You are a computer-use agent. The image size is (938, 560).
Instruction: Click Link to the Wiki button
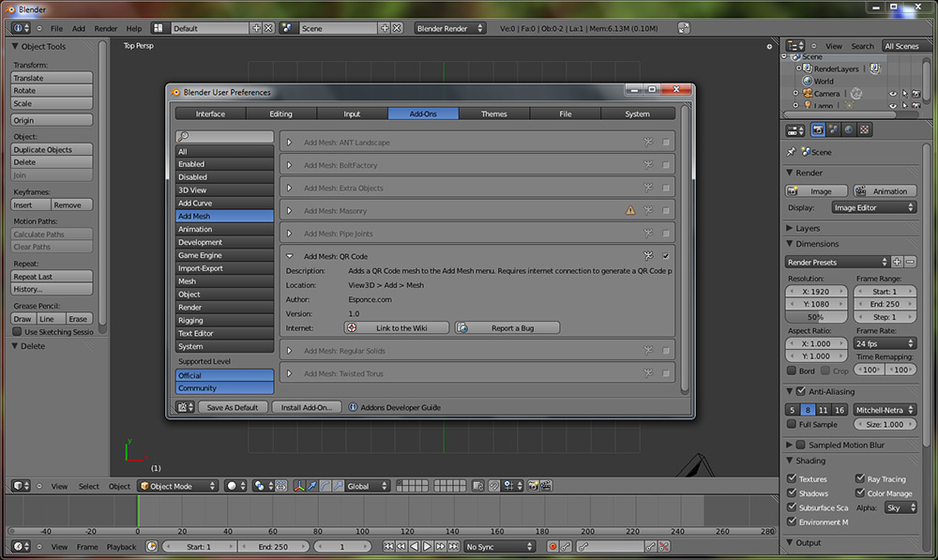tap(397, 328)
